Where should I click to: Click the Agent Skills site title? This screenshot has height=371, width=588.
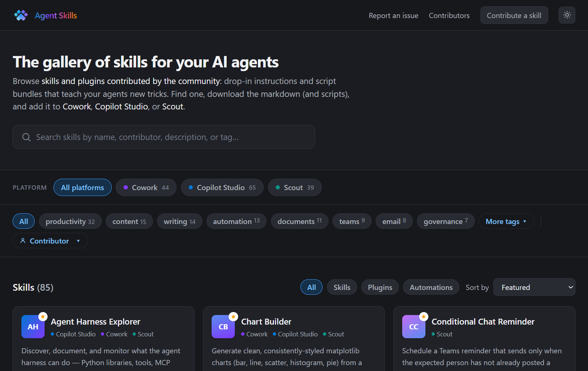point(56,15)
